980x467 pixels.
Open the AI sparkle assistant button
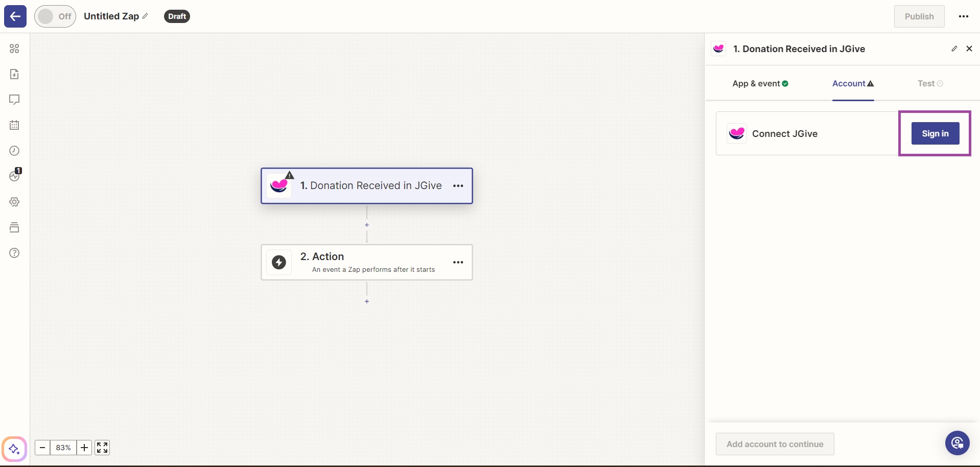(14, 449)
